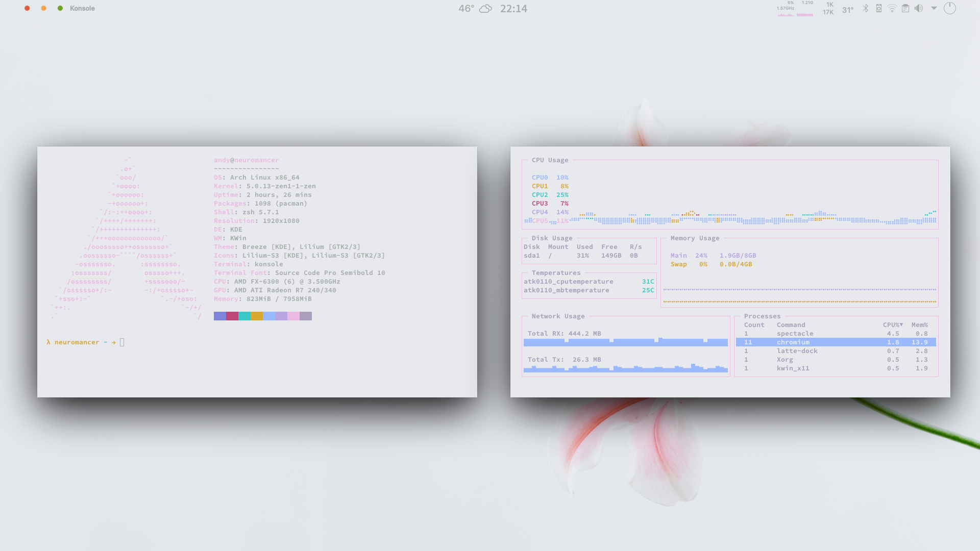
Task: Select the Xorg process row
Action: click(x=836, y=360)
